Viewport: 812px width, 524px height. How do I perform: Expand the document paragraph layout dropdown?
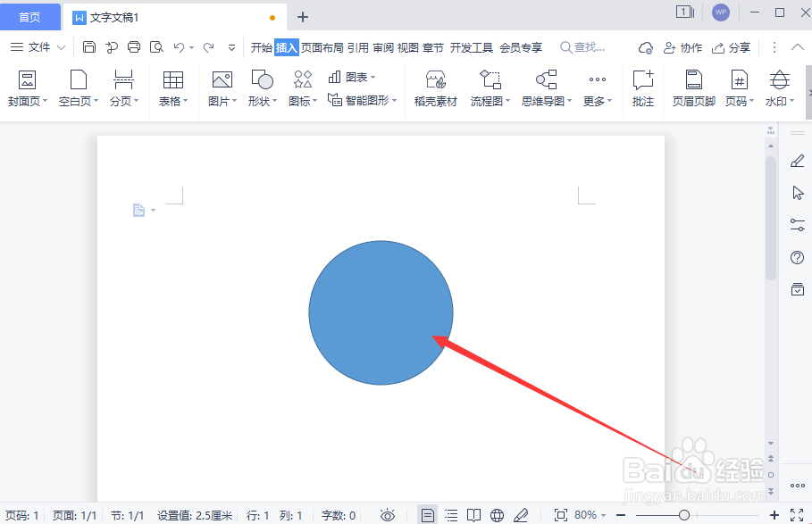(x=154, y=210)
